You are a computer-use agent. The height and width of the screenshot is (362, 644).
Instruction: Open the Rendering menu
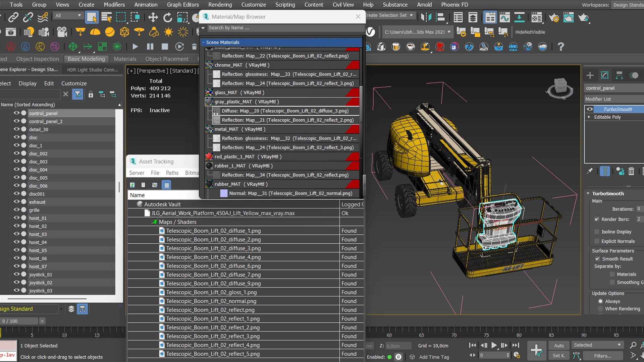point(220,5)
